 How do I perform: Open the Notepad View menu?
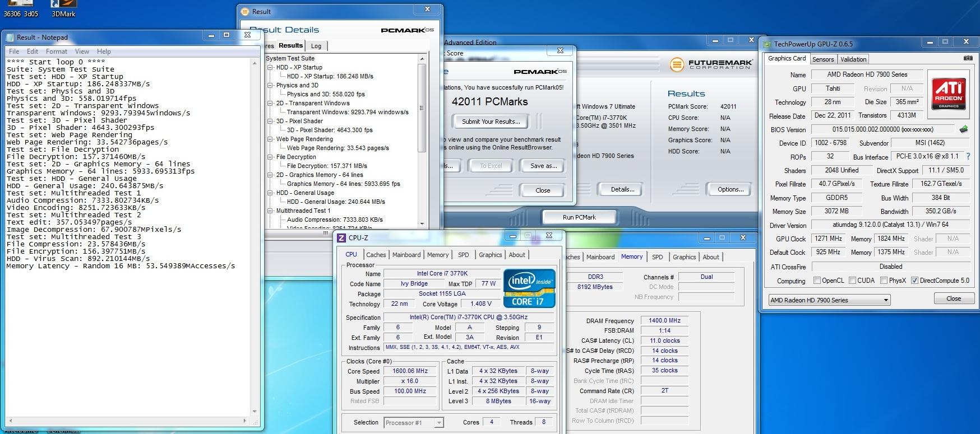click(82, 52)
